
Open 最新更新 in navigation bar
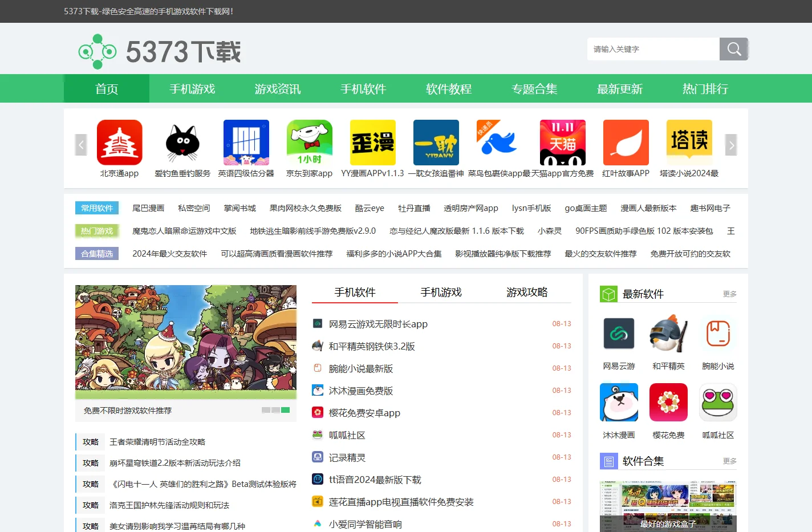620,88
